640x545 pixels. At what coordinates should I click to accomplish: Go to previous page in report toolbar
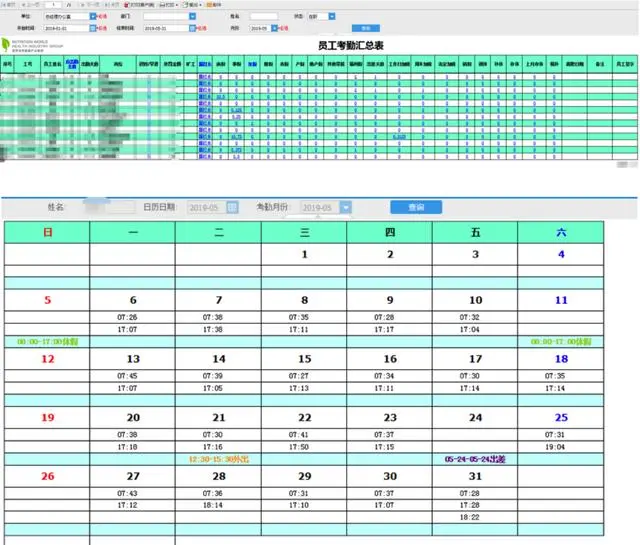[31, 4]
